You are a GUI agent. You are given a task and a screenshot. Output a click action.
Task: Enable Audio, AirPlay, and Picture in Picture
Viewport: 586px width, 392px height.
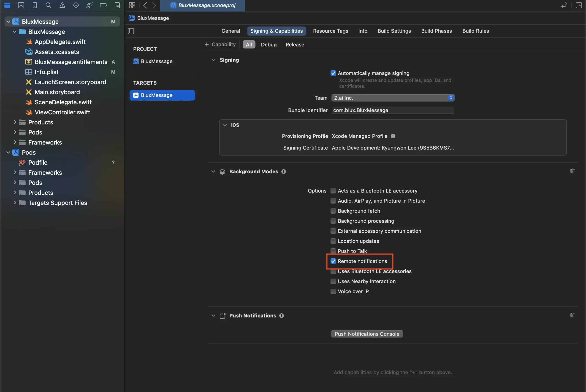point(333,201)
